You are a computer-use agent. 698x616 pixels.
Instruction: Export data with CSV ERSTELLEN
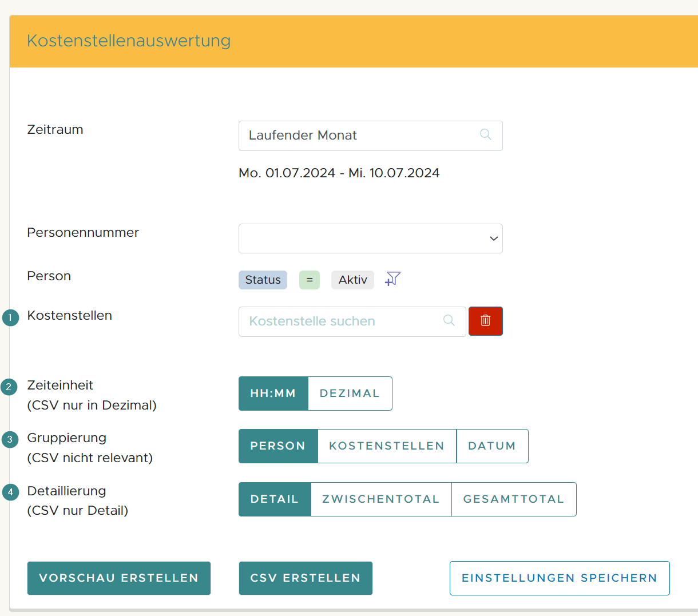(306, 578)
